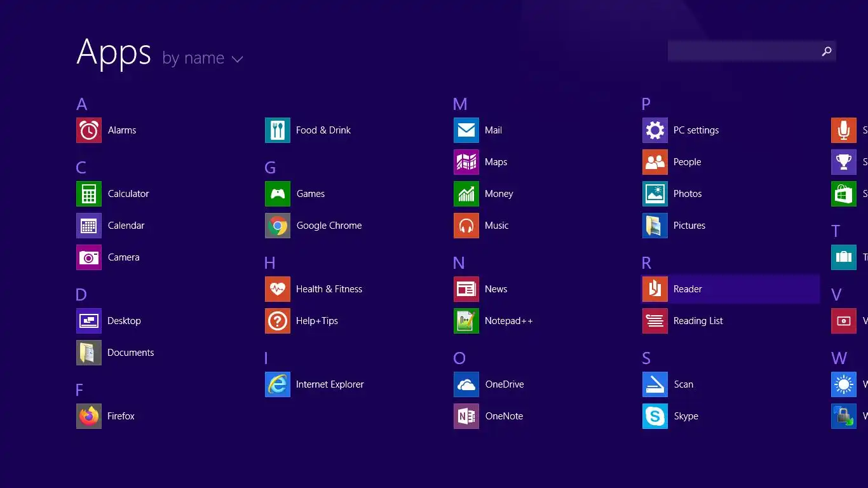Select the letter G group header

tap(270, 168)
